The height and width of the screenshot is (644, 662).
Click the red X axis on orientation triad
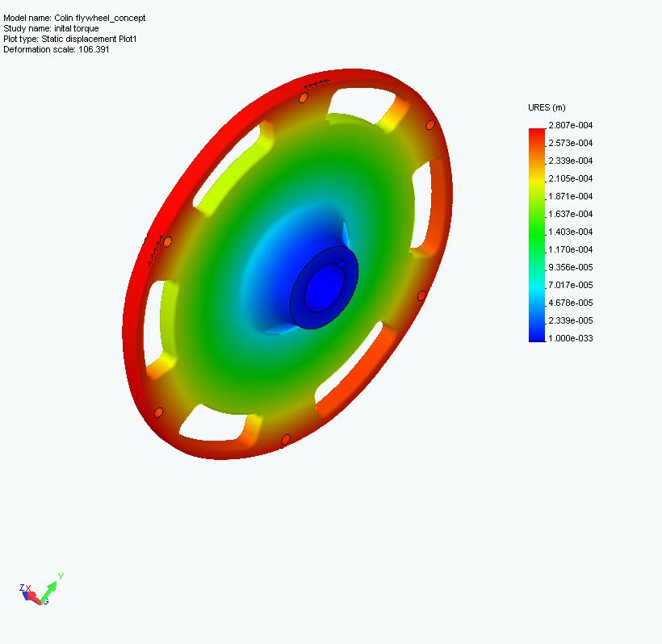click(33, 596)
